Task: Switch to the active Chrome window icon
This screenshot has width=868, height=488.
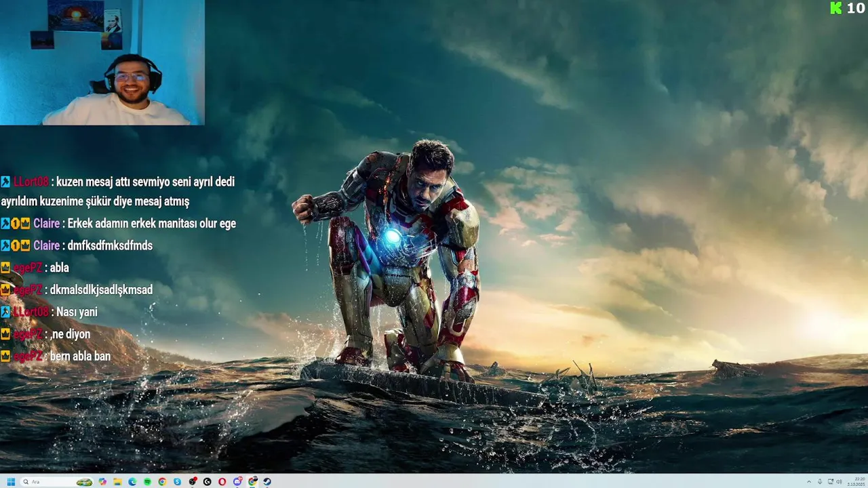Action: point(252,482)
